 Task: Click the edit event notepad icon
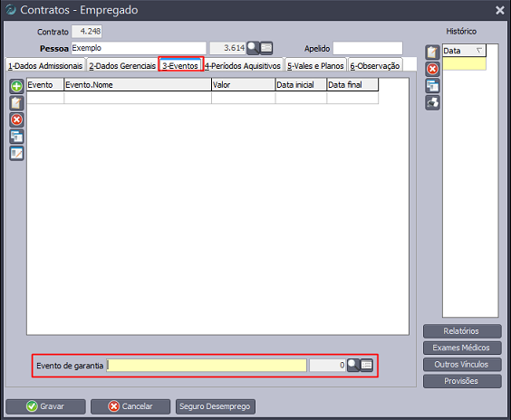pyautogui.click(x=16, y=103)
